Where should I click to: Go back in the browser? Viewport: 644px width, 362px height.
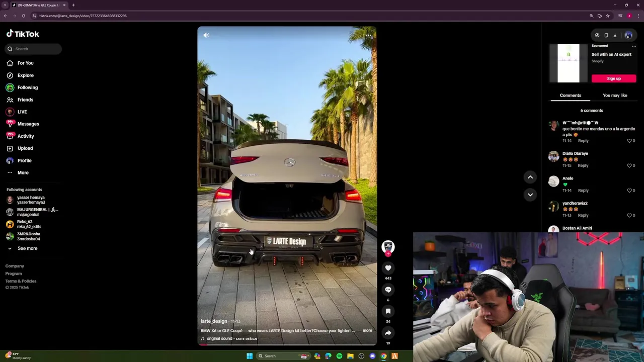tap(5, 16)
